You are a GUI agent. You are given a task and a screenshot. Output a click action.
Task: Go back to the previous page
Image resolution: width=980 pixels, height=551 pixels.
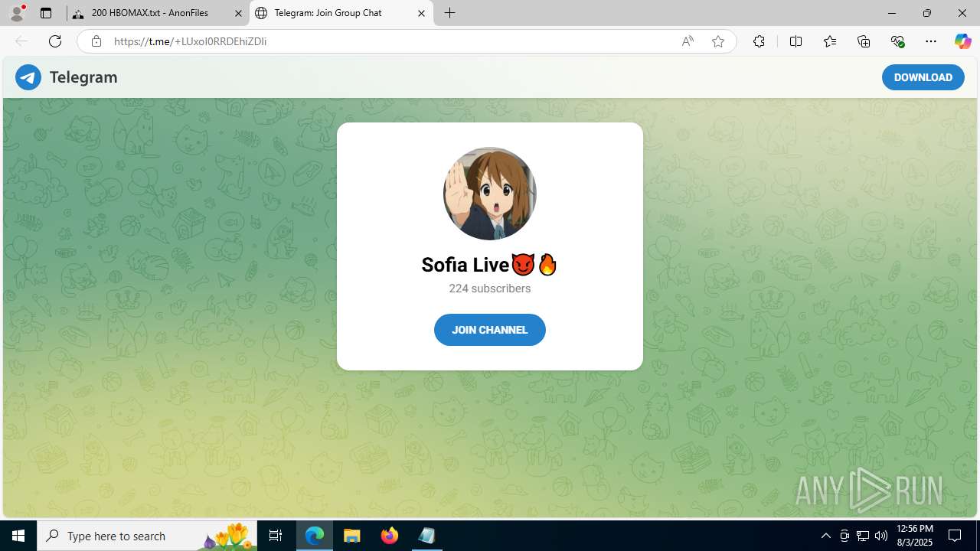coord(21,41)
